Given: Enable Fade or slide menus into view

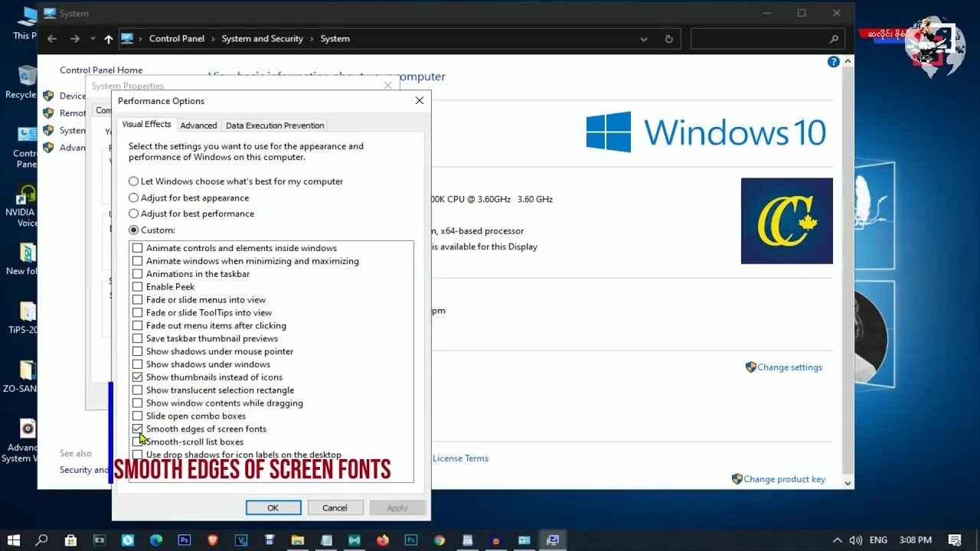Looking at the screenshot, I should 138,300.
